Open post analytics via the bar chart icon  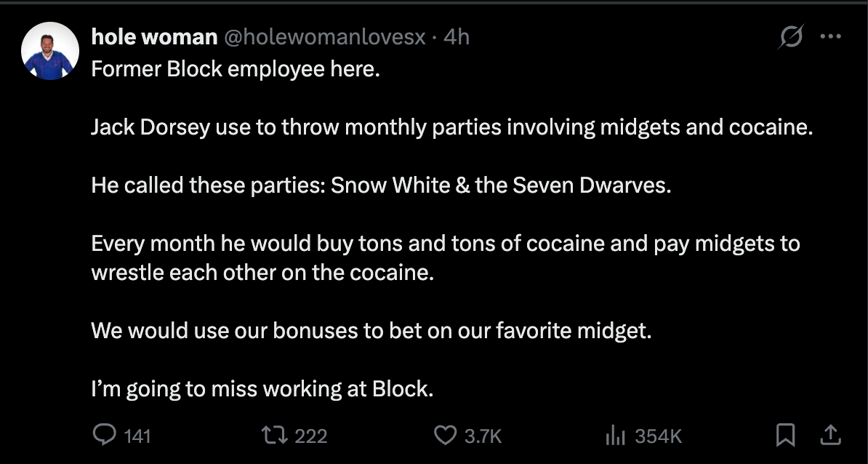(x=616, y=435)
